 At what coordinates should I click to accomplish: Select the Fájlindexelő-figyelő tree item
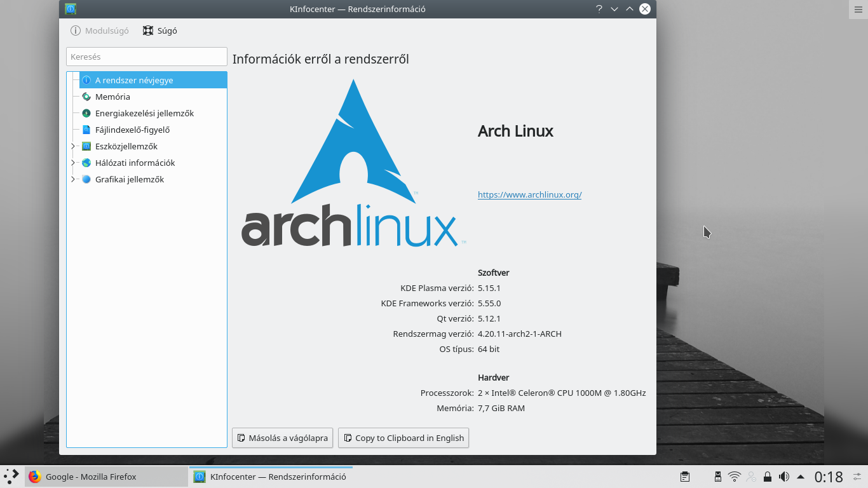(x=132, y=130)
